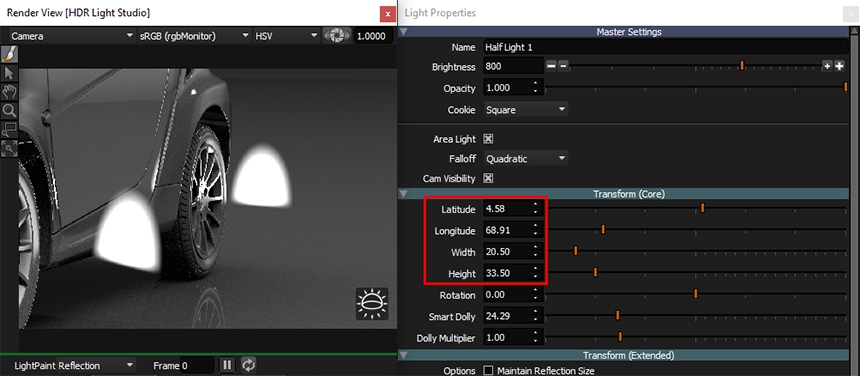Open the LightPaint Reflection mode dropdown
This screenshot has width=860, height=376.
(74, 366)
